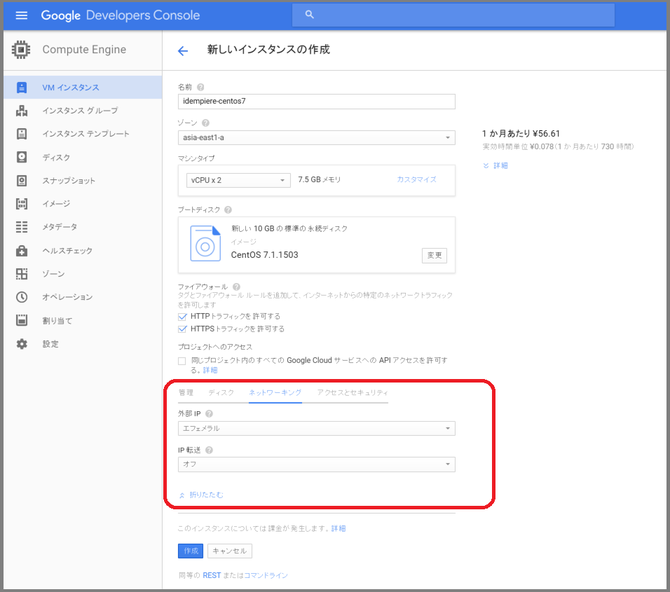Screen dimensions: 670x592
Task: Click the インスタンス テンプレート sidebar icon
Action: (x=22, y=134)
